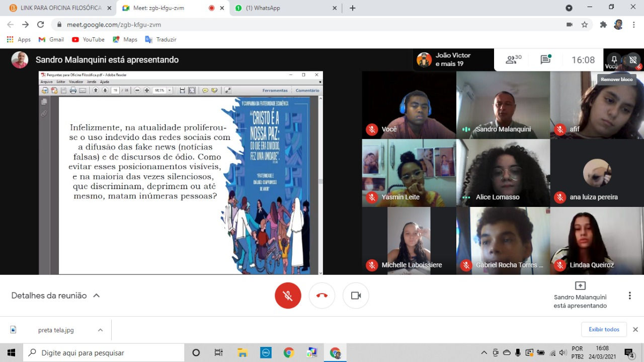The height and width of the screenshot is (362, 644).
Task: Open Gmail bookmark
Action: click(51, 39)
